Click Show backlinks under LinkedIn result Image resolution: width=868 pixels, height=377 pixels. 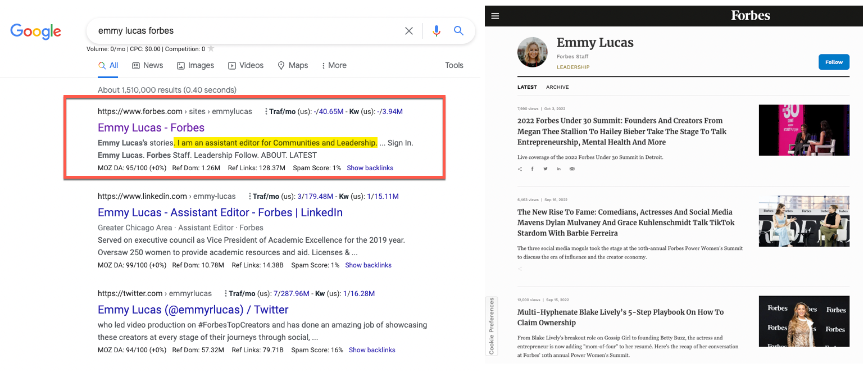tap(368, 265)
